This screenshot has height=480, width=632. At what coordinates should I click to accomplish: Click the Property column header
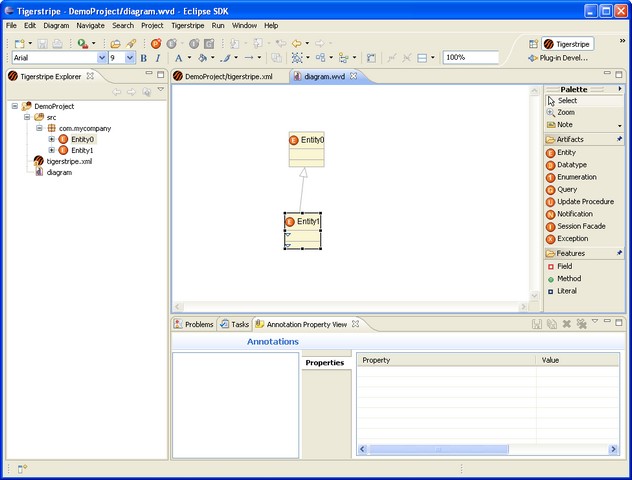click(x=447, y=360)
